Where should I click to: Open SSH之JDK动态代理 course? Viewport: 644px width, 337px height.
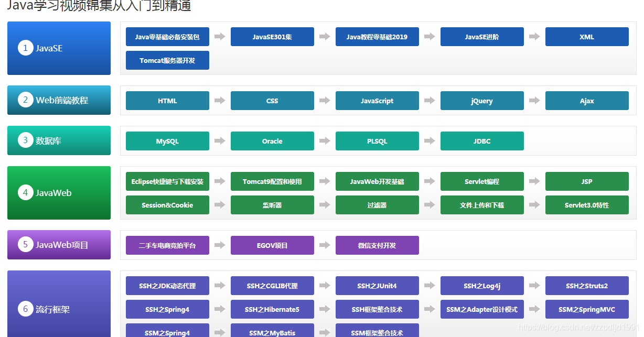pyautogui.click(x=167, y=286)
